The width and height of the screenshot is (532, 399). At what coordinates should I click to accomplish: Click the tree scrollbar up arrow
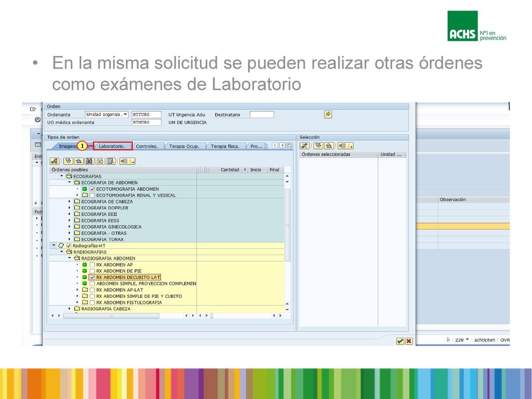287,176
